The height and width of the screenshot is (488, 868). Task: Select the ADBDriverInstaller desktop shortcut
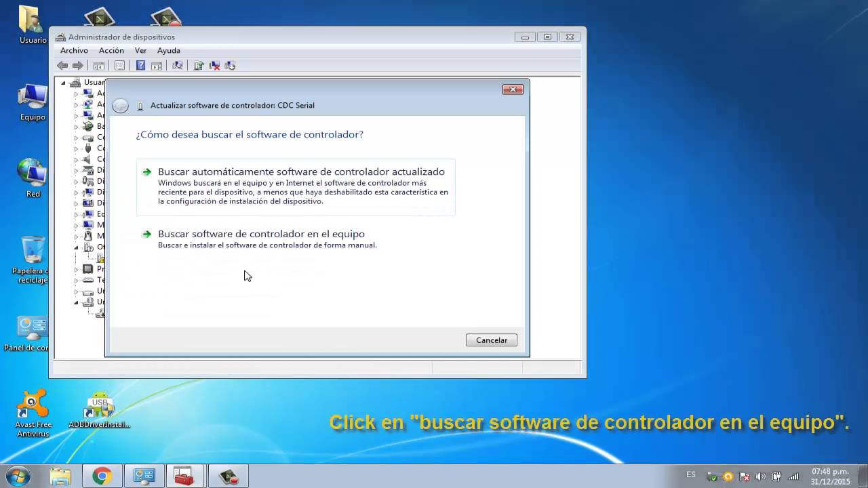(x=99, y=410)
